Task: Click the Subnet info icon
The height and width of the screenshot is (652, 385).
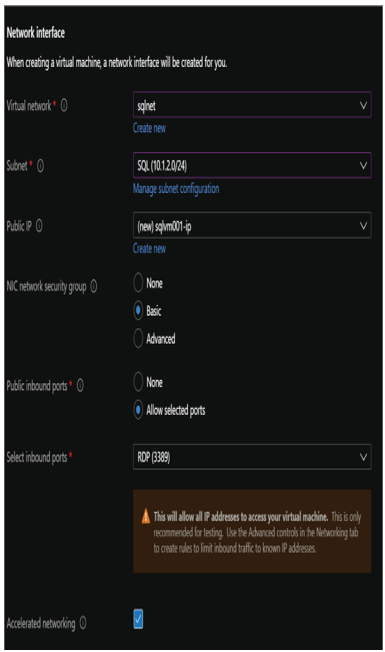Action: pos(40,166)
